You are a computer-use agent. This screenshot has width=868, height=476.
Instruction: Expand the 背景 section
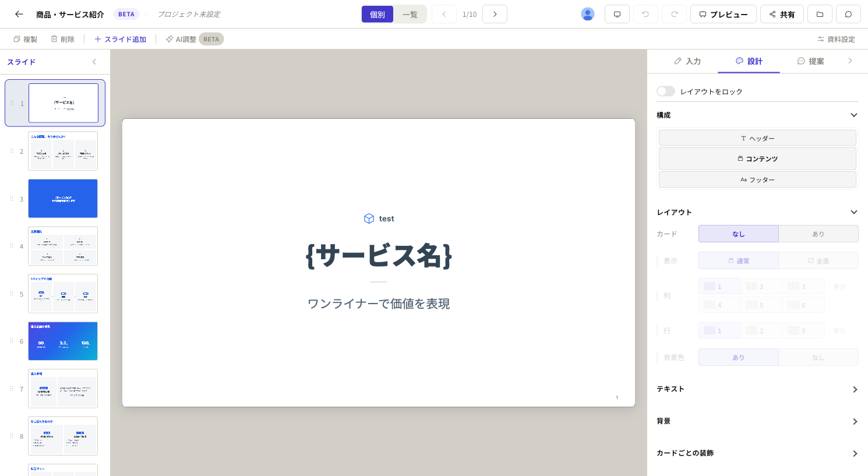855,421
